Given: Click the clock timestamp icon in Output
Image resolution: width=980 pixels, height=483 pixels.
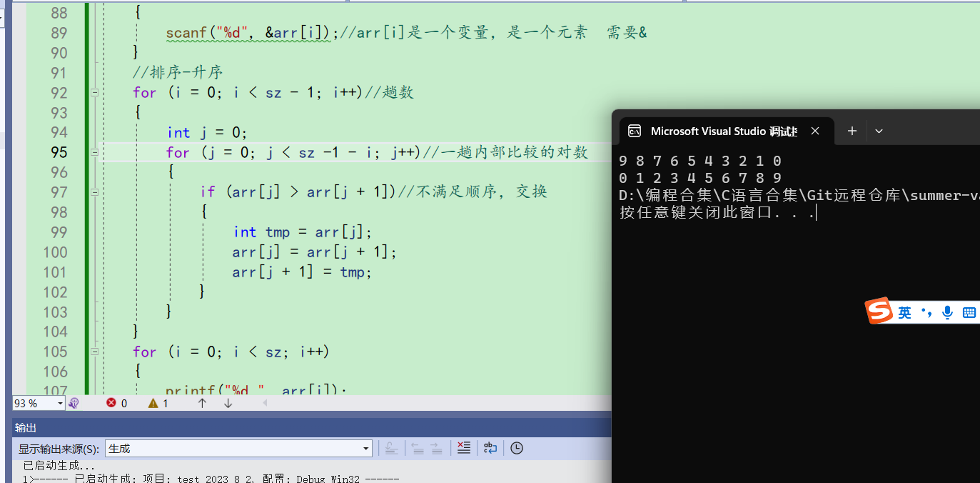Looking at the screenshot, I should coord(517,448).
